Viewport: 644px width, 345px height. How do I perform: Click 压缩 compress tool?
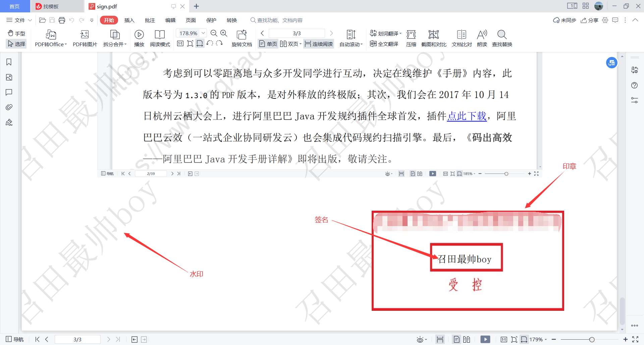click(411, 38)
